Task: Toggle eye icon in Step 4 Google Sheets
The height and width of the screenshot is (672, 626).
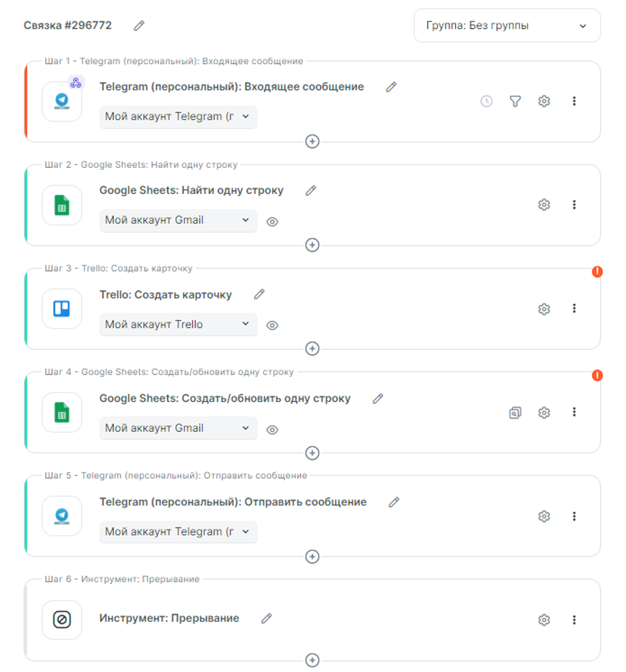Action: (272, 430)
